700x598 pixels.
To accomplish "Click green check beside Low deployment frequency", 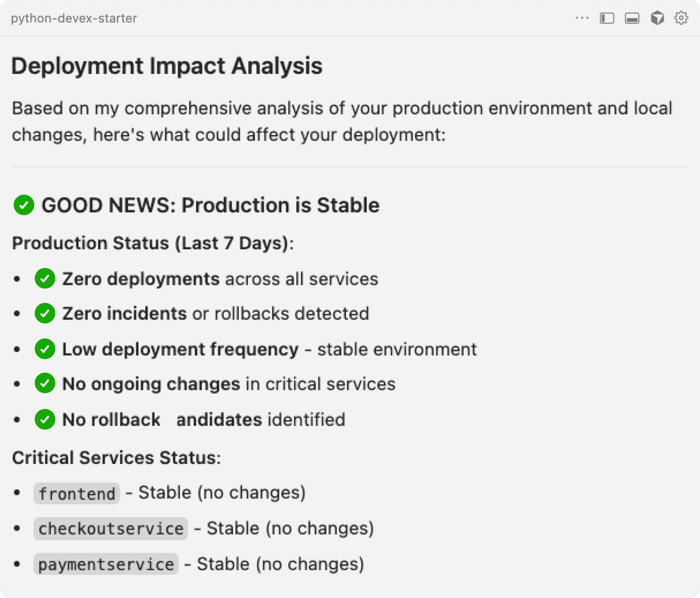I will [x=45, y=349].
